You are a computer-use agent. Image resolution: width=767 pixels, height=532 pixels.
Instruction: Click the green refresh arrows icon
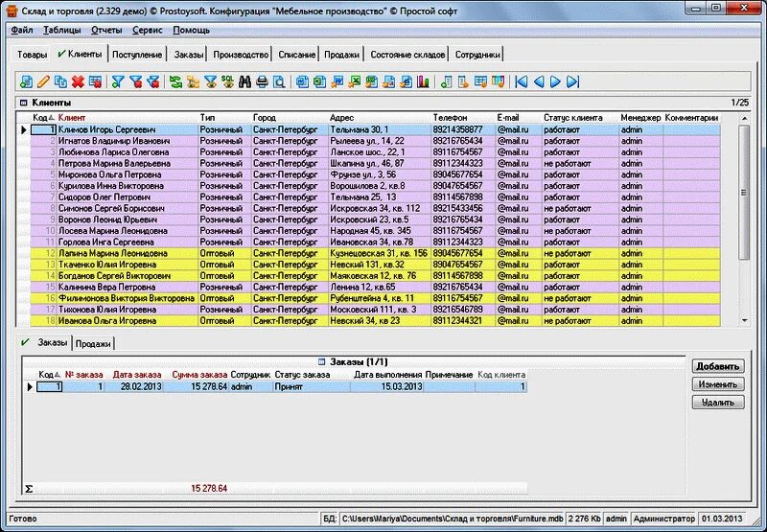click(175, 81)
